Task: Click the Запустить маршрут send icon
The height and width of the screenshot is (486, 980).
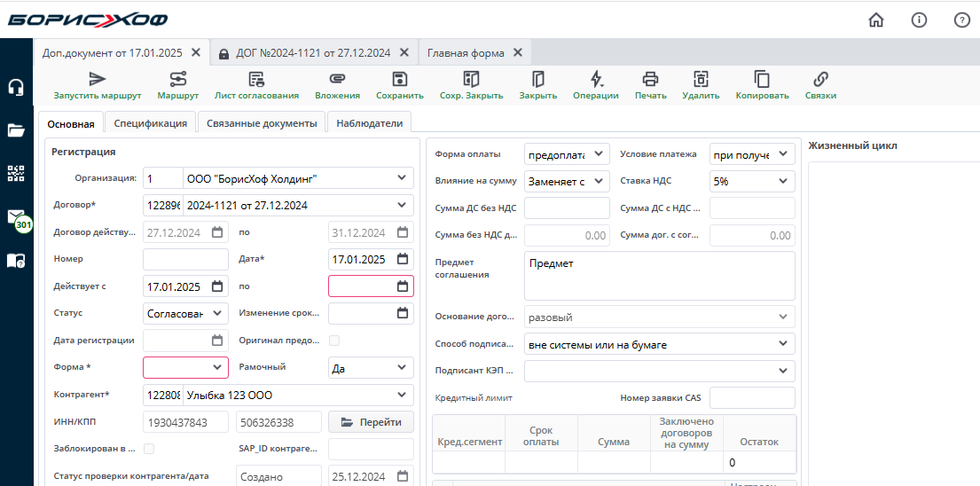Action: [98, 79]
